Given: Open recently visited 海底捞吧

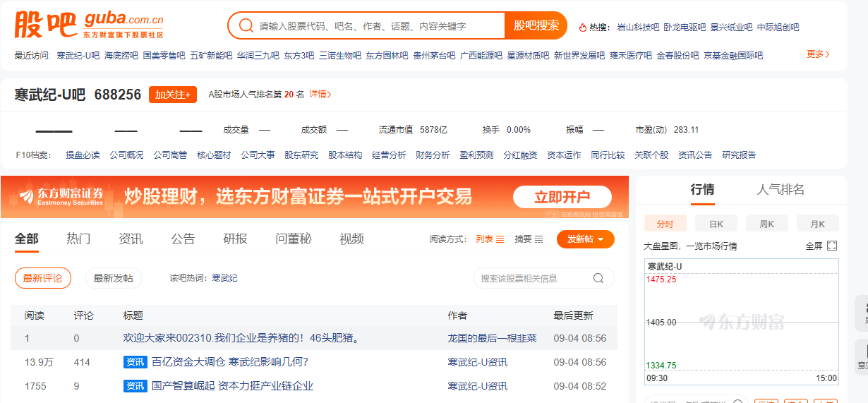Looking at the screenshot, I should tap(121, 55).
